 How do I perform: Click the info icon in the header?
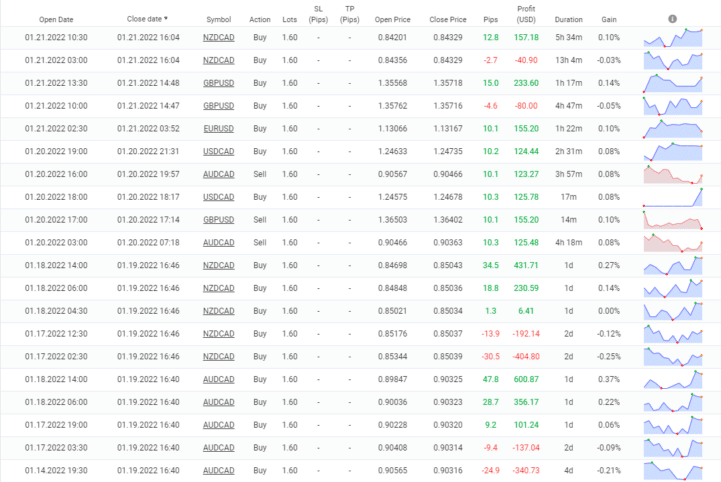click(672, 19)
